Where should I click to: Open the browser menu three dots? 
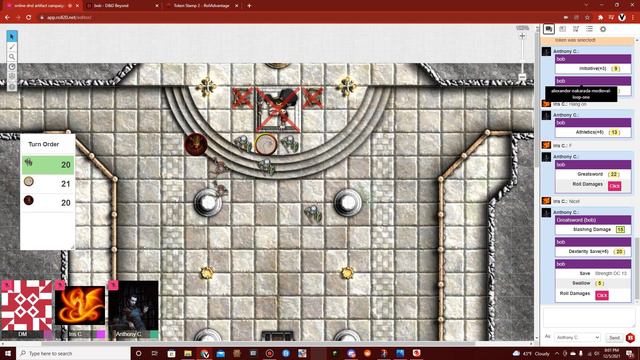coord(633,18)
